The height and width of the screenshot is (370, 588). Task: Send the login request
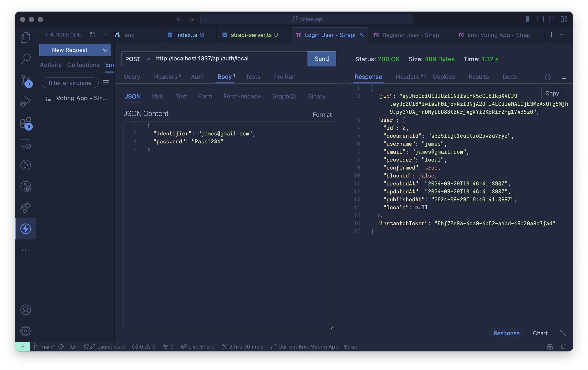[322, 59]
